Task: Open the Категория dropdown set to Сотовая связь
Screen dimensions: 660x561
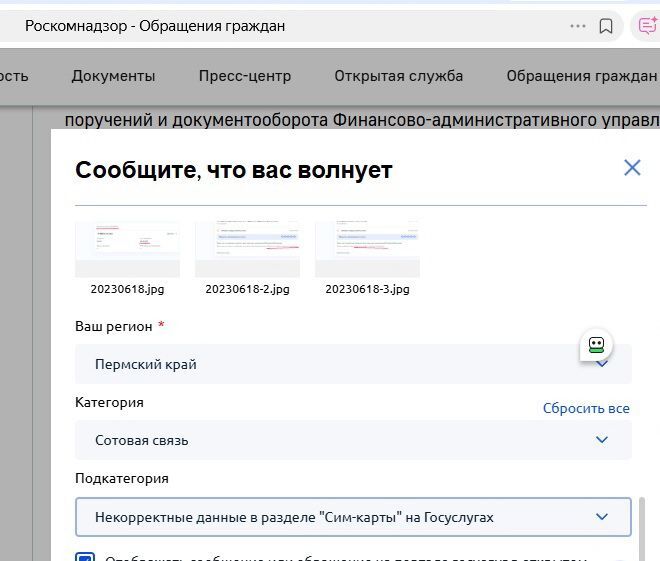Action: pyautogui.click(x=353, y=440)
